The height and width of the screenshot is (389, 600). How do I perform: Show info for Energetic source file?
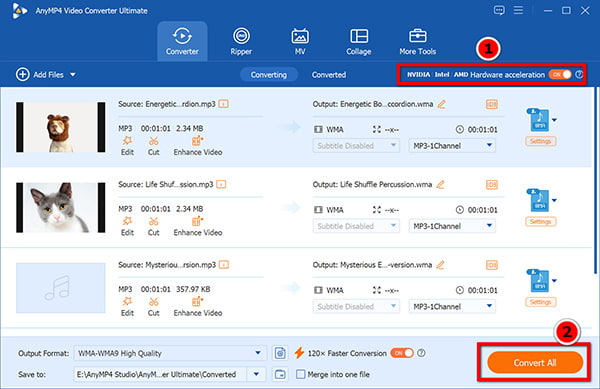(x=223, y=104)
